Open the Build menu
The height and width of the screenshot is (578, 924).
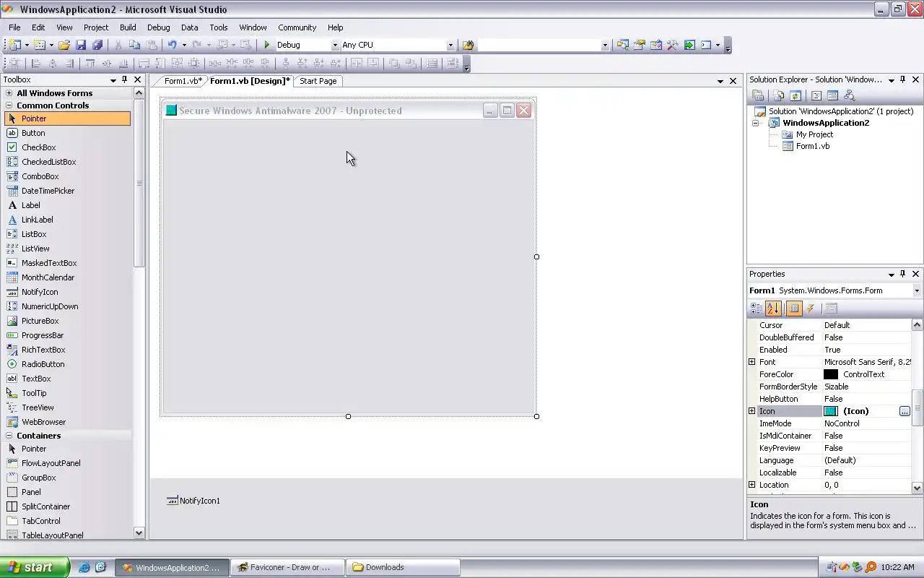click(128, 27)
